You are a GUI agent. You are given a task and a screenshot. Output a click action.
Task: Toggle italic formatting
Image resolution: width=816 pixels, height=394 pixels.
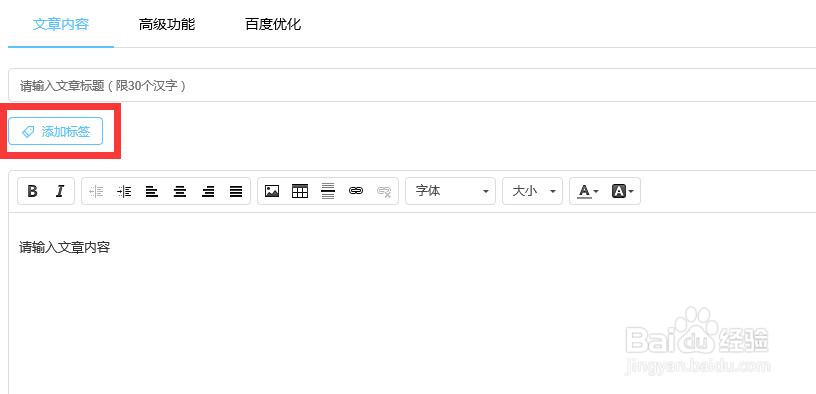point(60,192)
